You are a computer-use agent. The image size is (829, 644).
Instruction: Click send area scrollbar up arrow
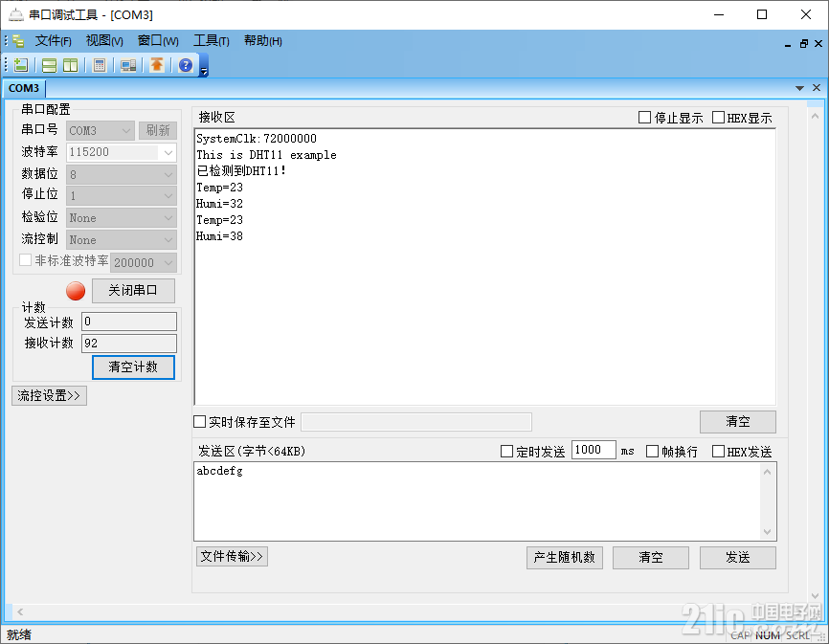(767, 472)
